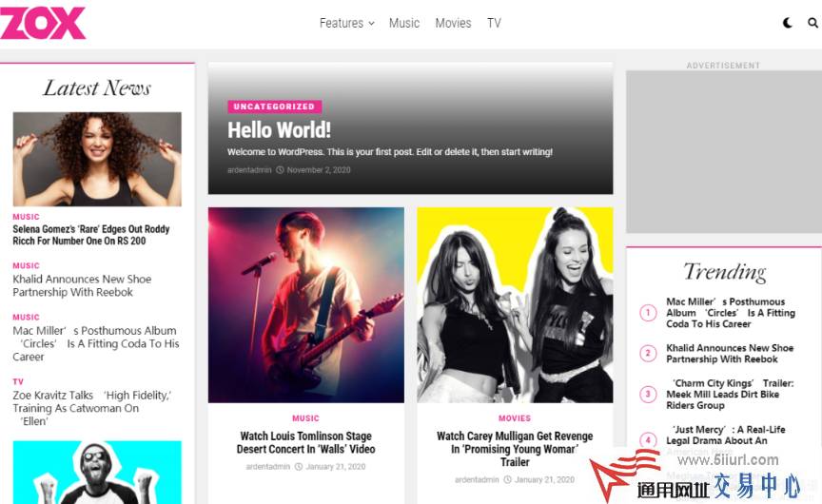Click the ZOX site logo
822x504 pixels.
(x=43, y=23)
